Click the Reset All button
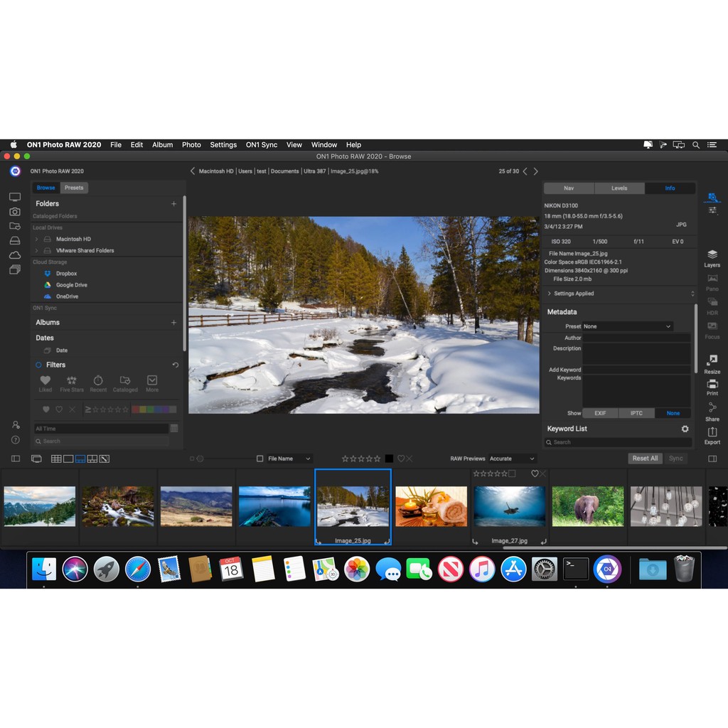Viewport: 728px width, 728px height. tap(645, 459)
